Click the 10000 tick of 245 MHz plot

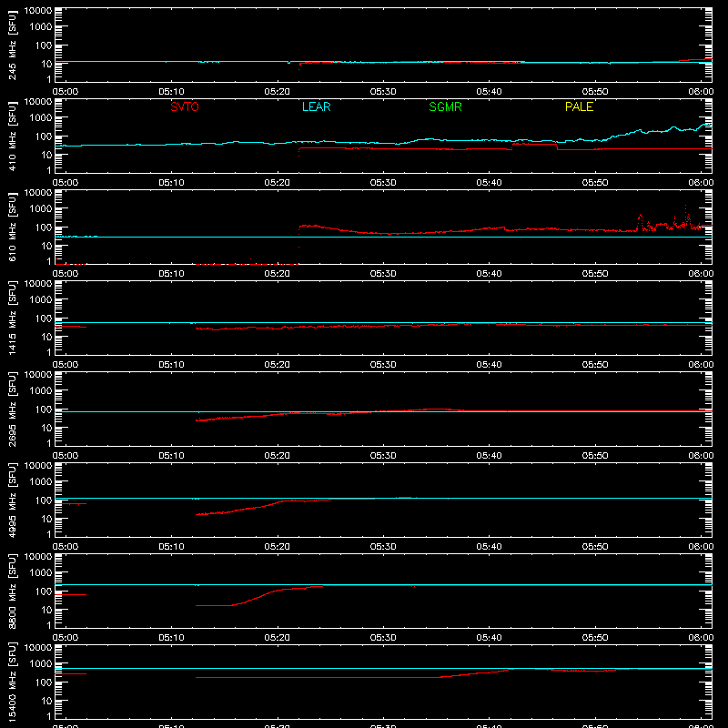(38, 11)
